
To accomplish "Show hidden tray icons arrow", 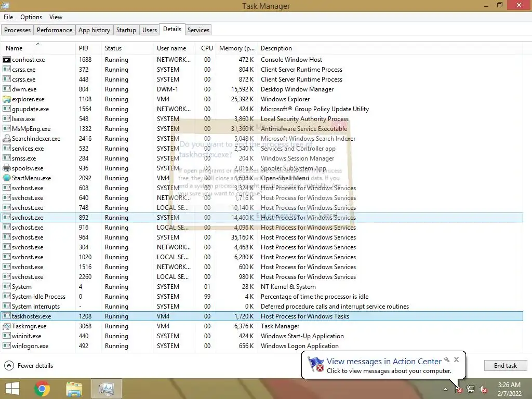I will [x=445, y=390].
